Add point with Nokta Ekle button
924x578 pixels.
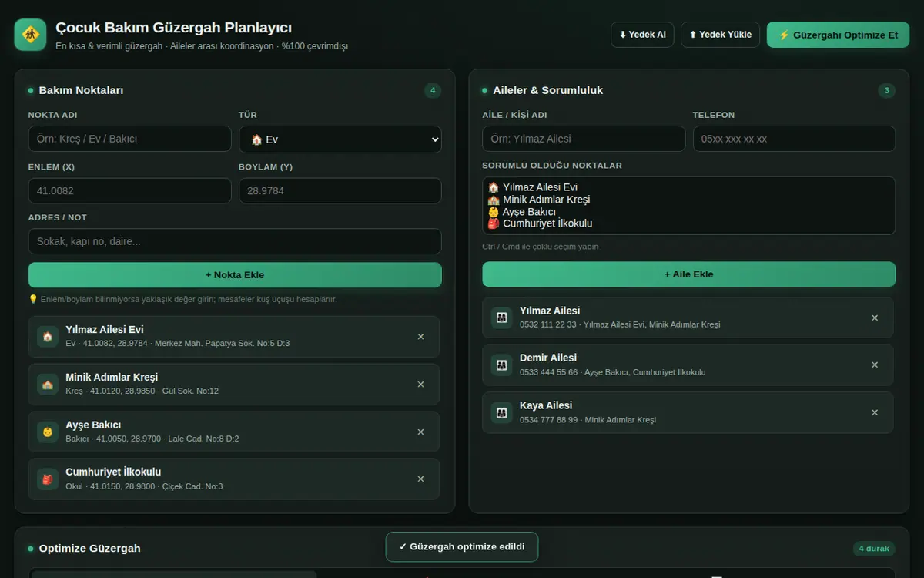(235, 275)
